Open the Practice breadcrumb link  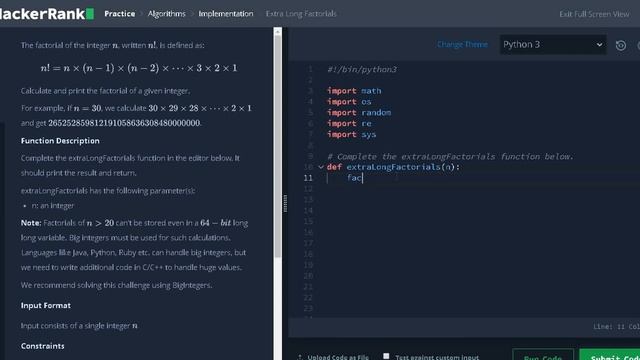coord(120,14)
